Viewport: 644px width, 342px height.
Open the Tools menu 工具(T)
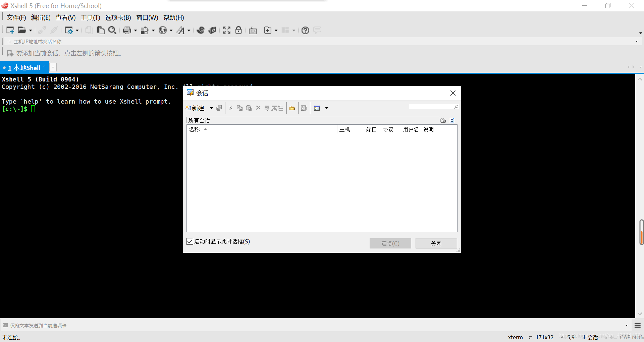coord(90,18)
